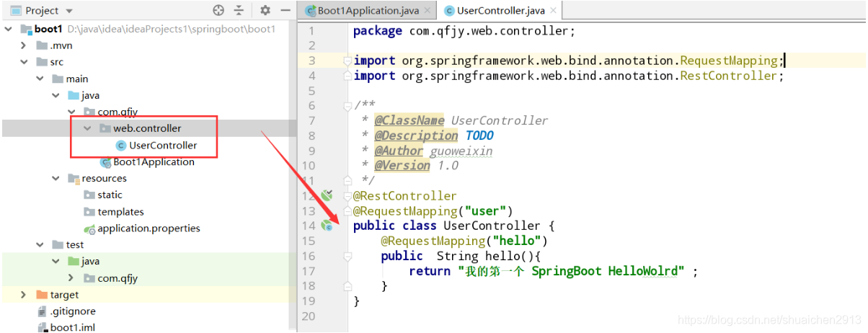868x333 pixels.
Task: Open Project panel settings gear
Action: [265, 10]
